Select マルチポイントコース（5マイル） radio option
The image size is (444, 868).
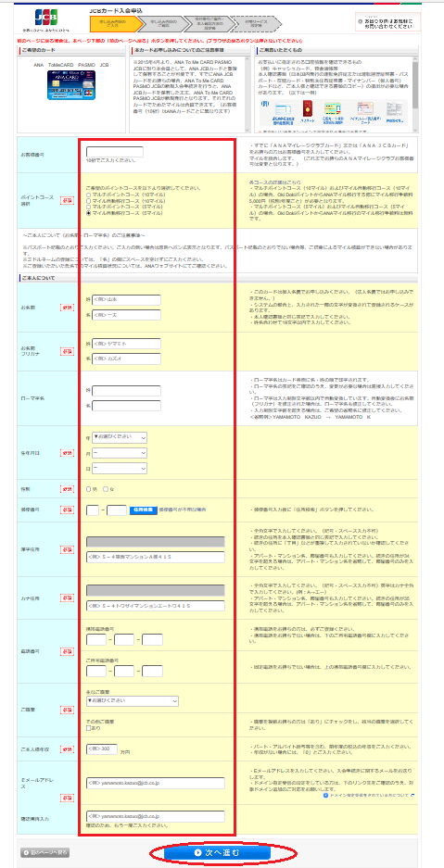click(89, 207)
